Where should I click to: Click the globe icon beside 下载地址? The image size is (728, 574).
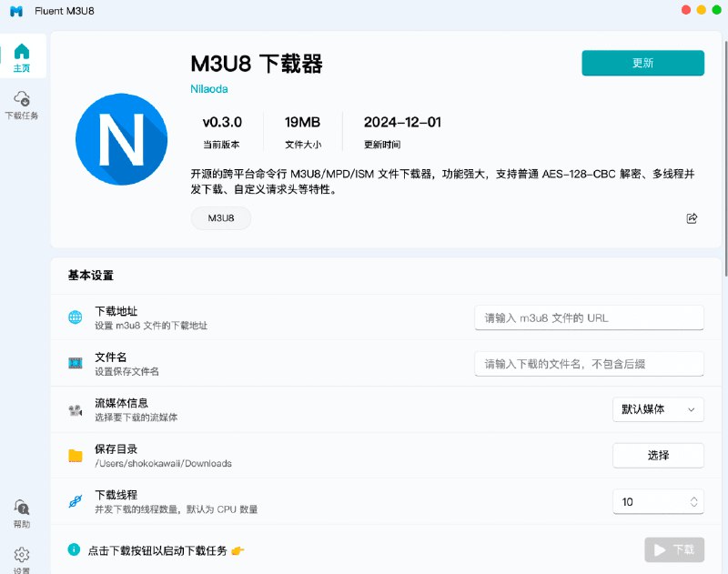[x=76, y=317]
